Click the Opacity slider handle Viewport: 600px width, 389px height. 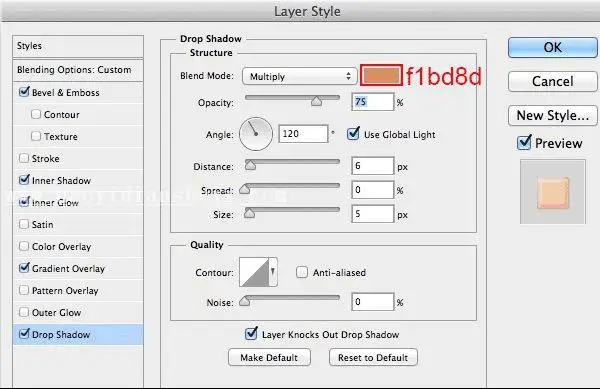coord(316,101)
